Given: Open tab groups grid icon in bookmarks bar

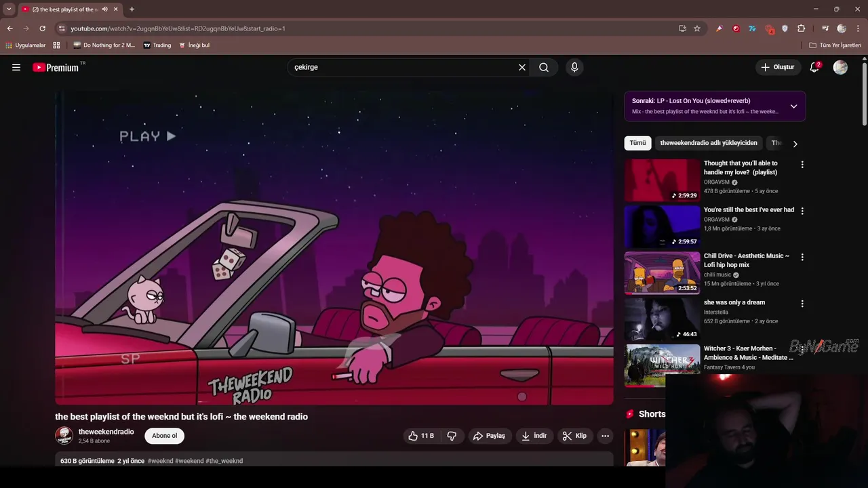Looking at the screenshot, I should [56, 45].
